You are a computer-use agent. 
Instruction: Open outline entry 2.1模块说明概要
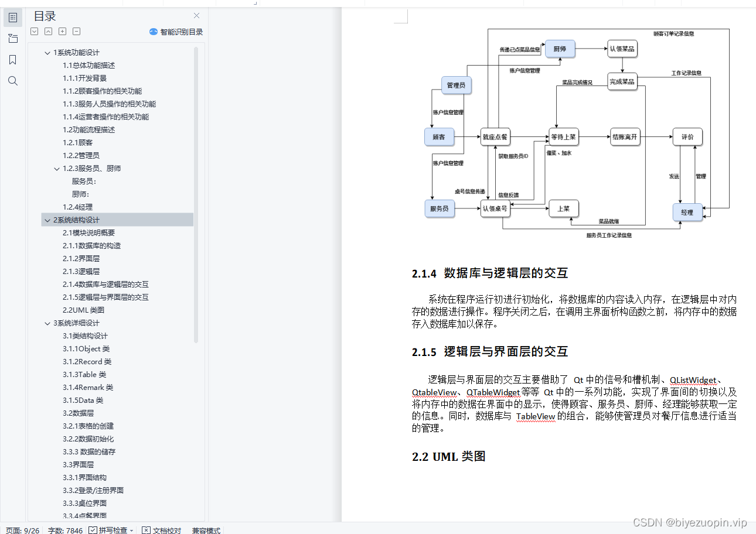tap(89, 232)
